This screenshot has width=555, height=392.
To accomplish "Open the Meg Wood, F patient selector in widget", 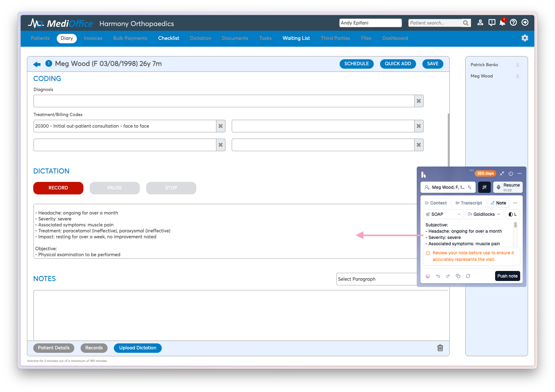I will [448, 187].
